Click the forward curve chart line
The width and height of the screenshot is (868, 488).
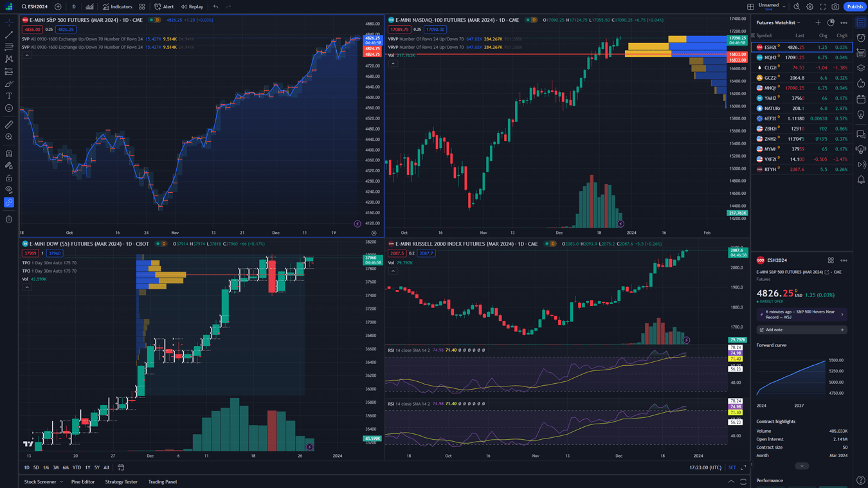coord(791,375)
